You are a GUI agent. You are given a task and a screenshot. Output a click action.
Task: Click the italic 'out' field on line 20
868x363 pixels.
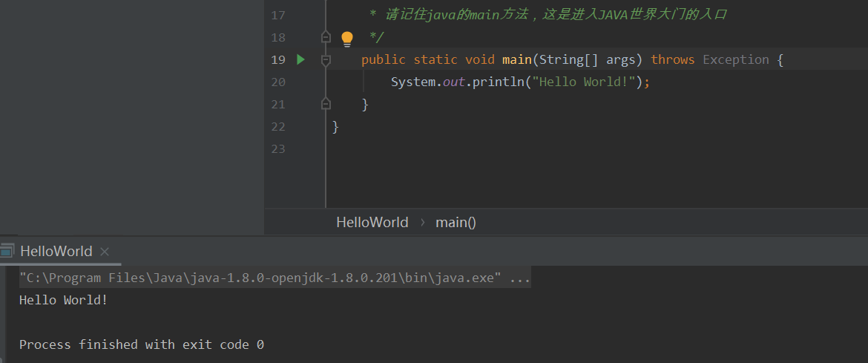coord(453,82)
